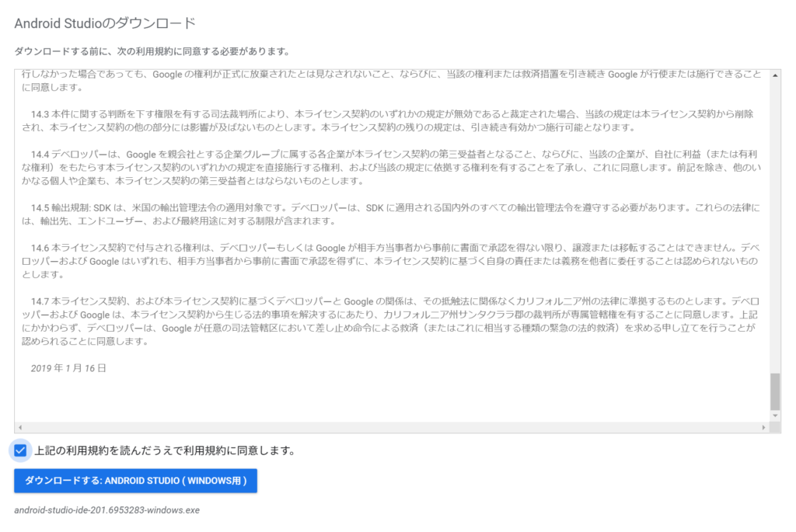
Task: Click the vertical scrollbar track above the thumb
Action: [775, 226]
